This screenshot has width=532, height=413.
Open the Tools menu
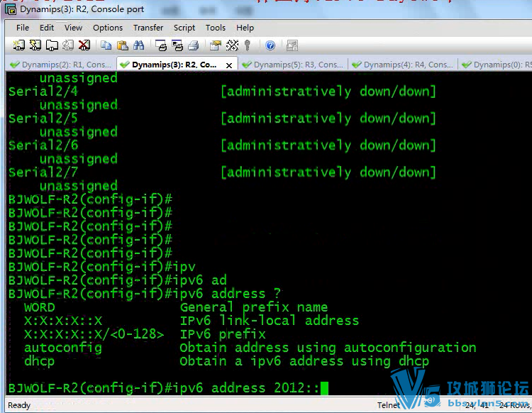(216, 28)
